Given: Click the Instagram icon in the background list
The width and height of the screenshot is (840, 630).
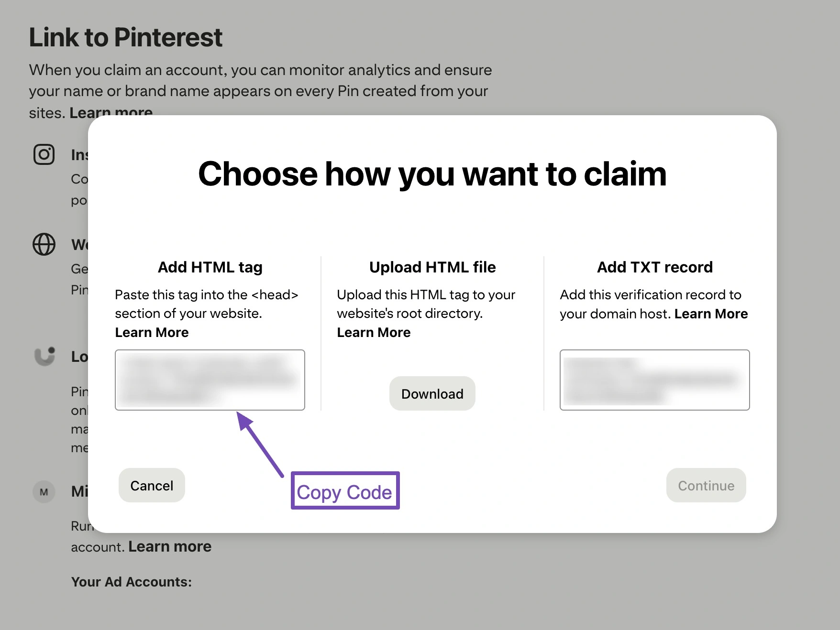Looking at the screenshot, I should click(x=44, y=154).
